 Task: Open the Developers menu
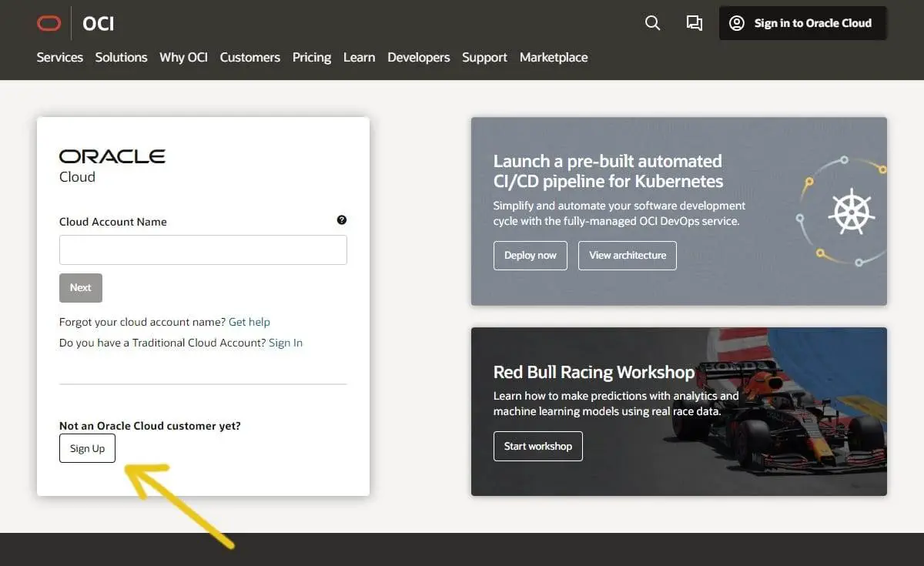tap(418, 57)
